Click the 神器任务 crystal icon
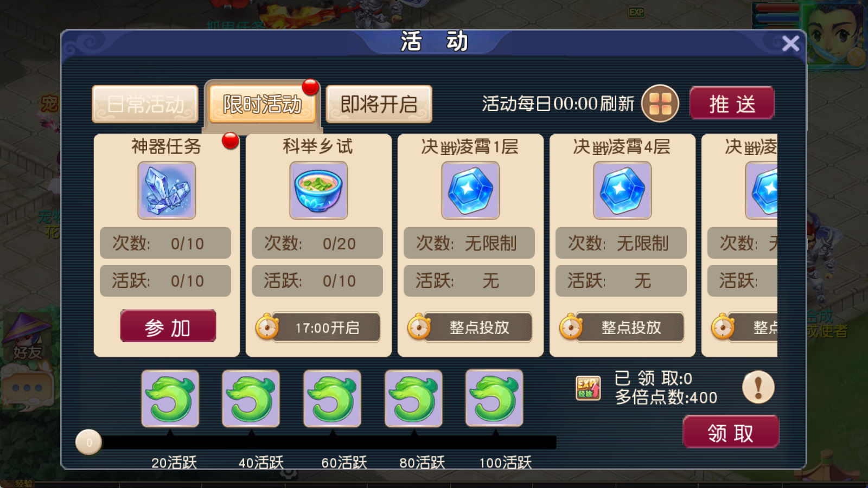Viewport: 868px width, 488px height. (167, 190)
